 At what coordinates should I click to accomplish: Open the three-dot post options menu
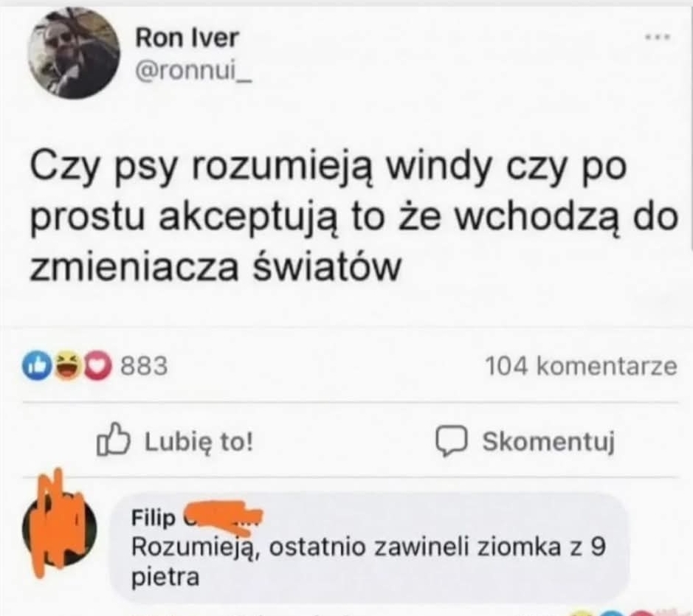pos(658,38)
